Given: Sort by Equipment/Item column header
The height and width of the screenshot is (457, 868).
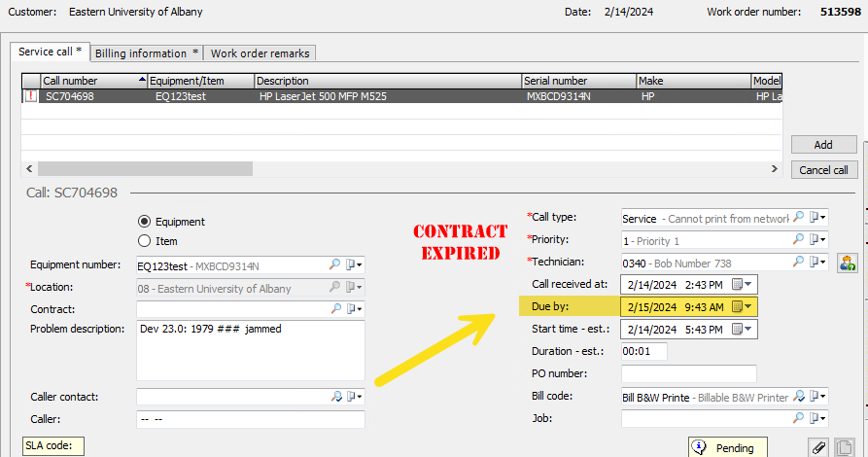Looking at the screenshot, I should [201, 81].
